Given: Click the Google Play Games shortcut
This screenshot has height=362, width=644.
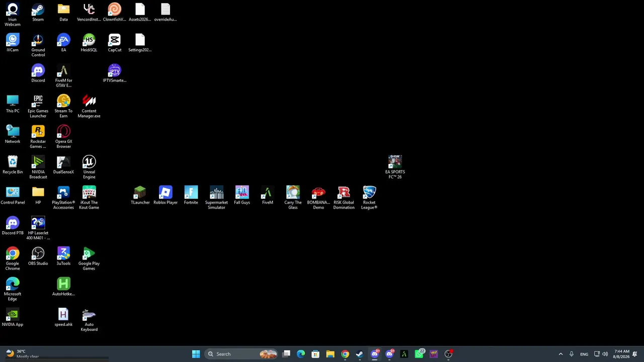Looking at the screenshot, I should 89,259.
